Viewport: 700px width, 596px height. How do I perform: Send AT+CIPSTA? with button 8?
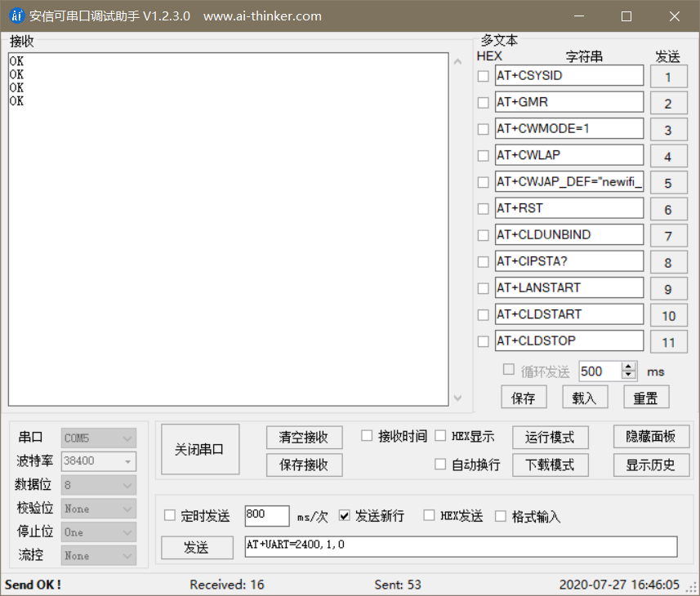click(668, 263)
